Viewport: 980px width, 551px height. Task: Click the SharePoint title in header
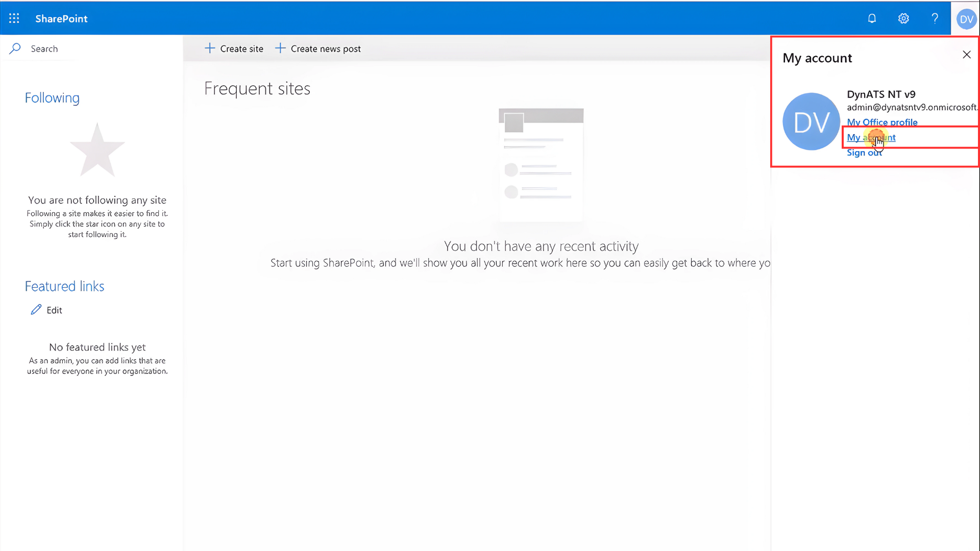point(61,19)
